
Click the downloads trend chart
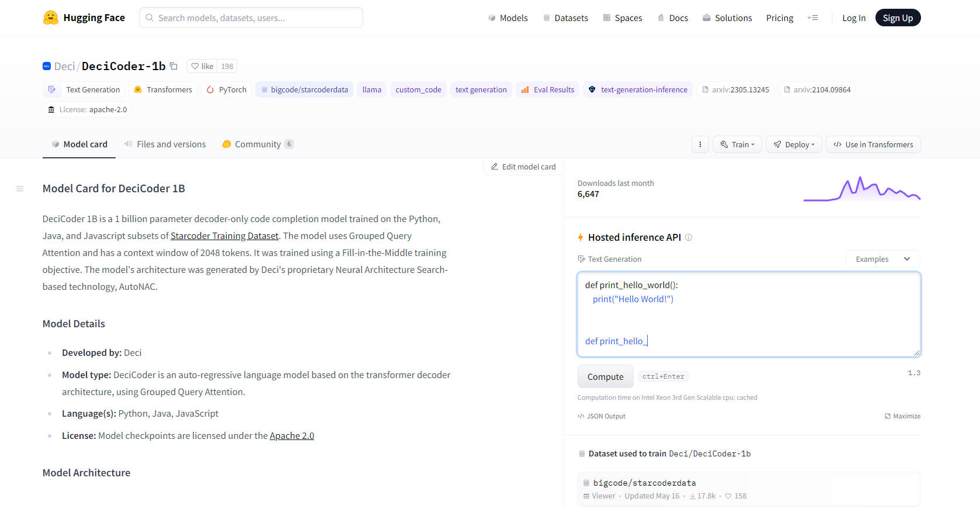pos(861,189)
